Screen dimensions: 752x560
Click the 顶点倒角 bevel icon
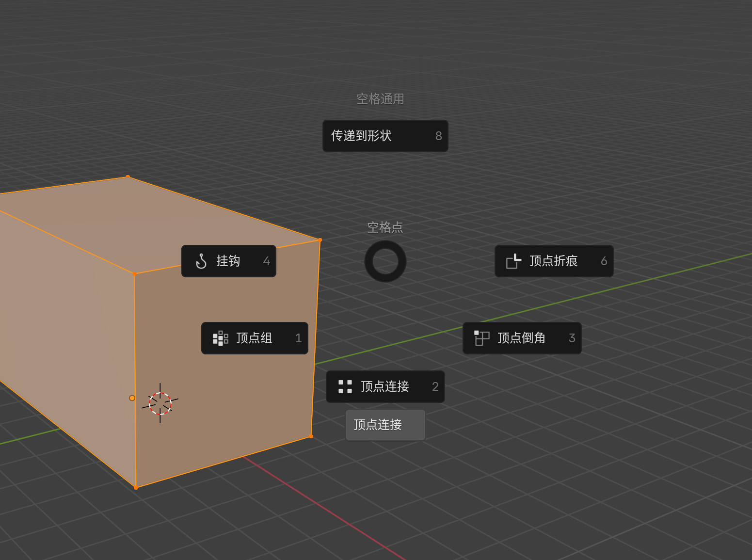tap(481, 338)
